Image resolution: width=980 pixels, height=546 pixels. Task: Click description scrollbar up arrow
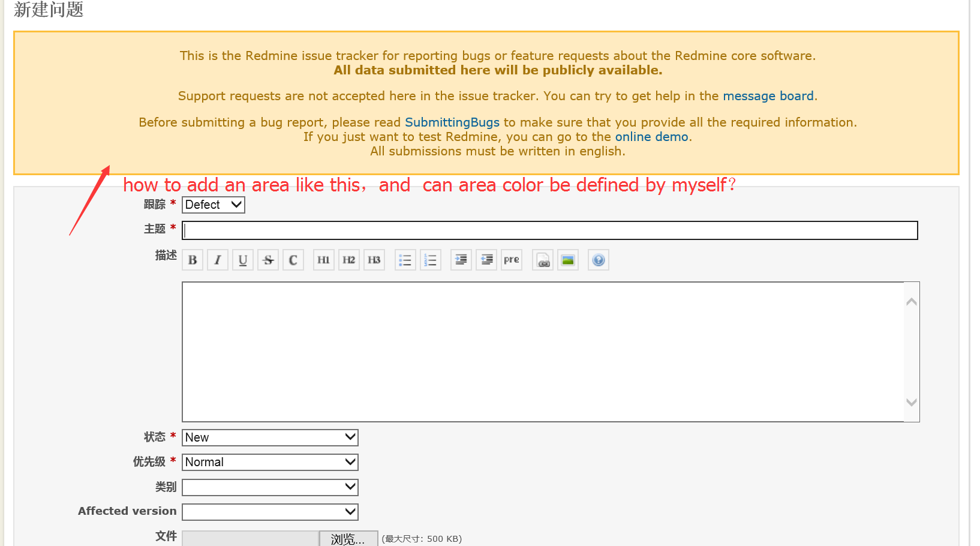click(x=912, y=302)
